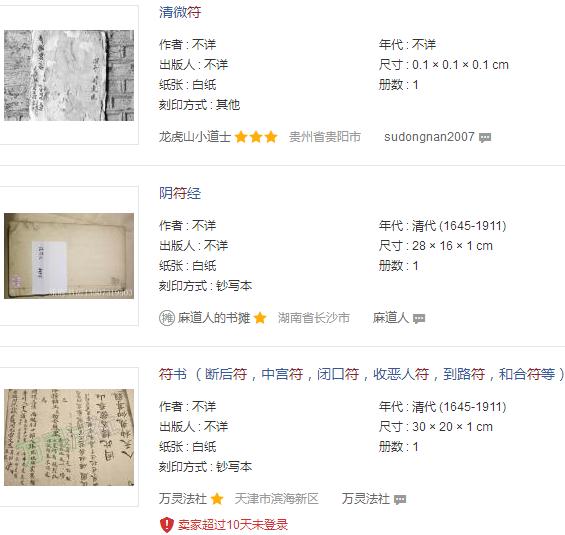Viewport: 565px width, 535px height.
Task: Visit the 麻道人的书摊 shop
Action: coord(214,318)
